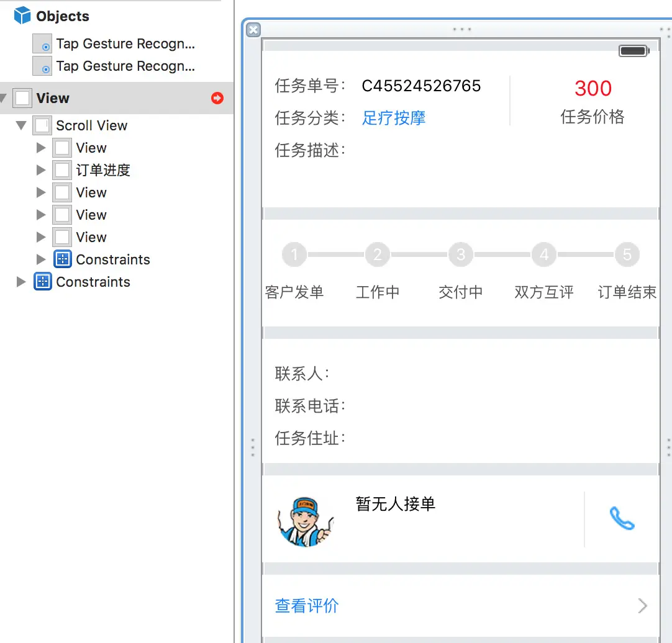Close the canvas scene with X button
Screen dimensions: 672x643
(253, 30)
